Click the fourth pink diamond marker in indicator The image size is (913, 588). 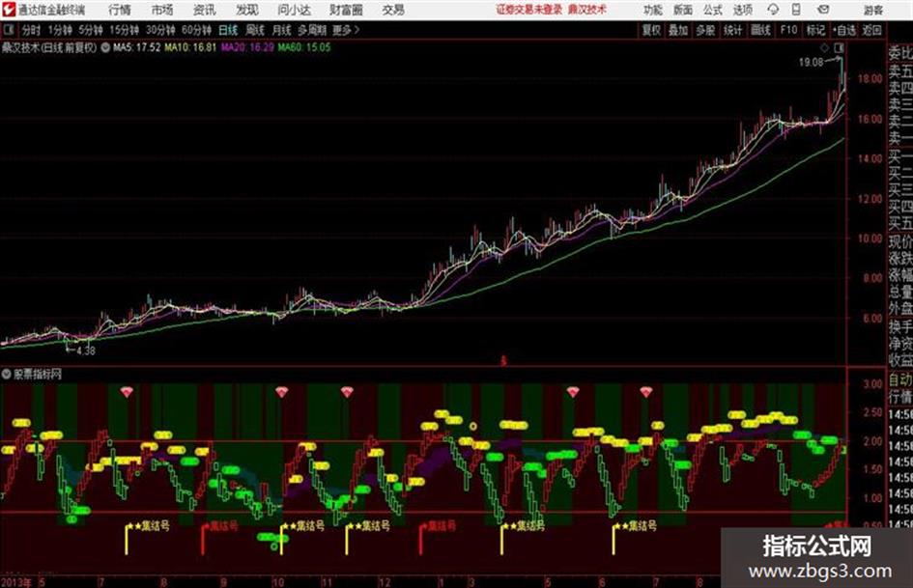(x=573, y=392)
